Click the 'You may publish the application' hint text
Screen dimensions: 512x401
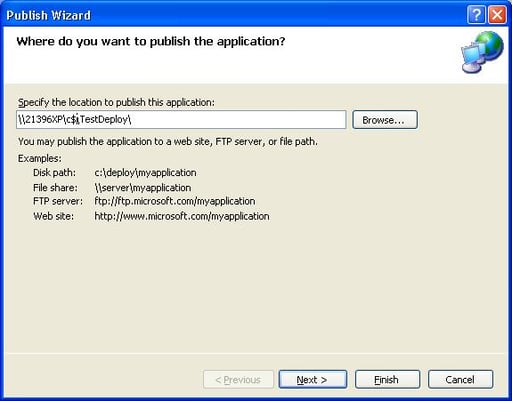168,142
